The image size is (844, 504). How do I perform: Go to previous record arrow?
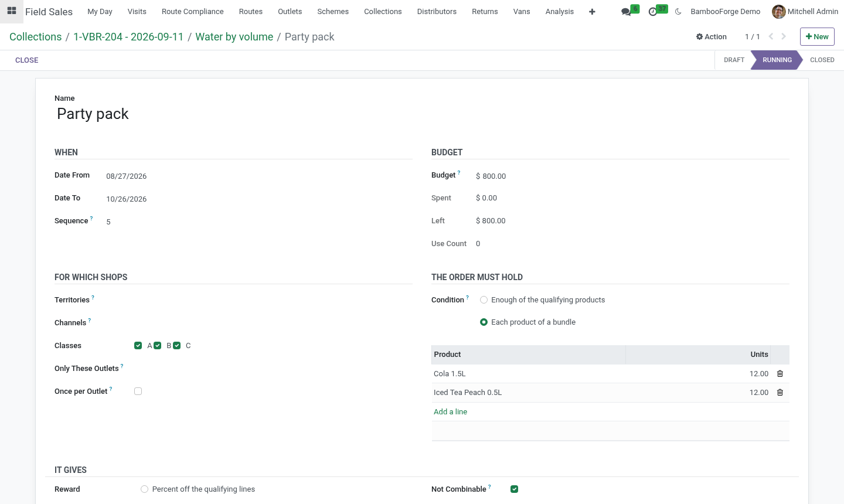[x=771, y=36]
